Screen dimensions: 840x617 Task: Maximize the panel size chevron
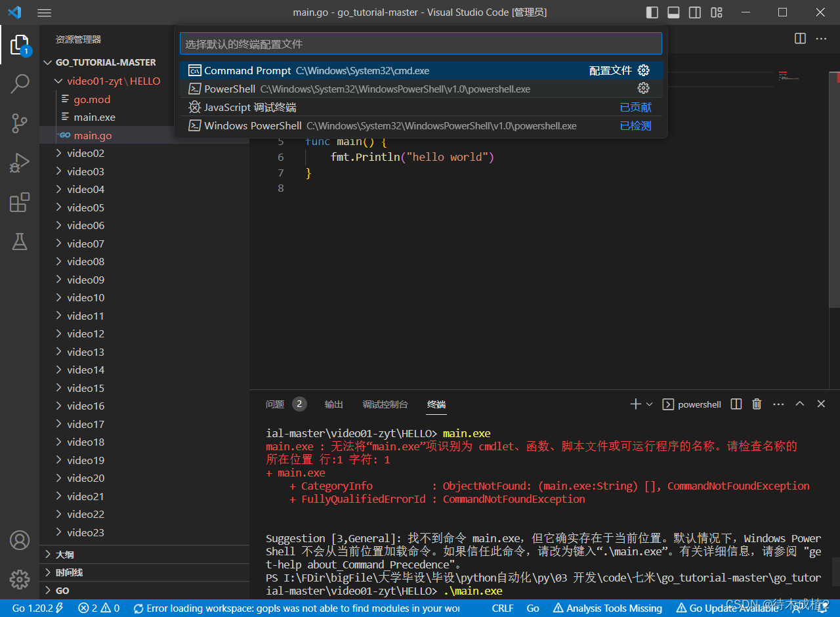(799, 404)
